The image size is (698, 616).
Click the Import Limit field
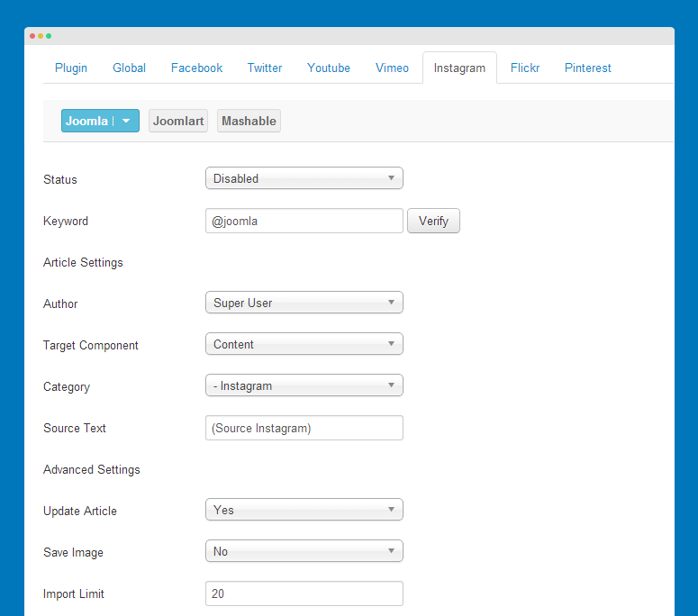pos(304,593)
